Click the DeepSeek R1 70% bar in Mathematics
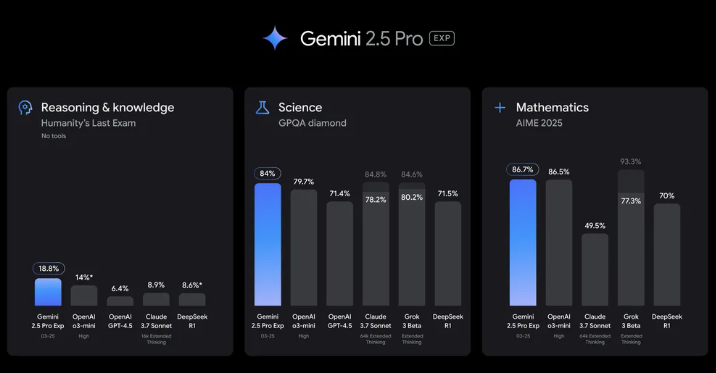 pyautogui.click(x=667, y=255)
